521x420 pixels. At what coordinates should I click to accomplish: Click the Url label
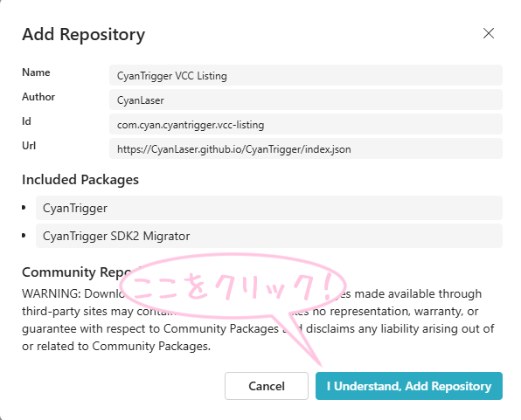click(29, 146)
